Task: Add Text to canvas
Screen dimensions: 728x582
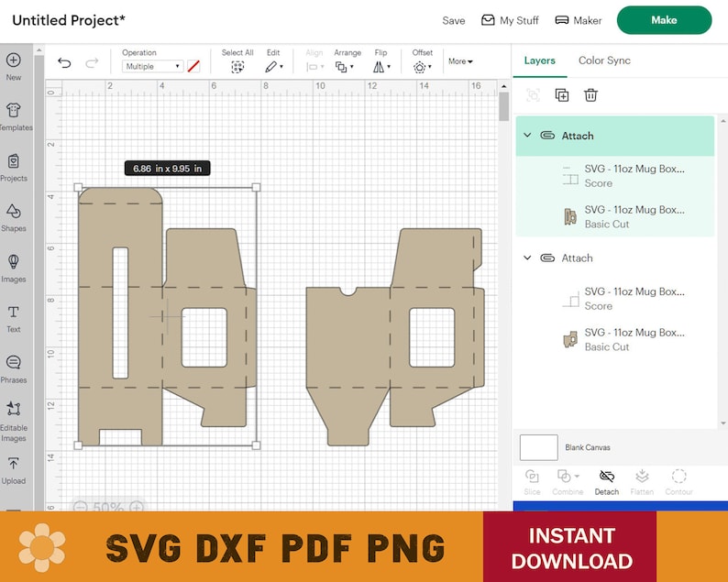Action: coord(14,319)
